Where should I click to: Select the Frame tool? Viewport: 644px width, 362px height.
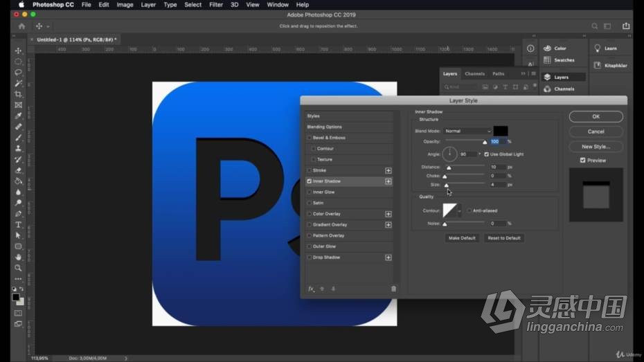(18, 105)
